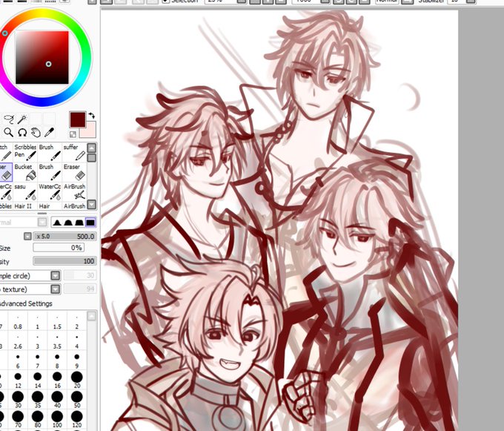Pick a shade in the red saturation square

point(42,58)
